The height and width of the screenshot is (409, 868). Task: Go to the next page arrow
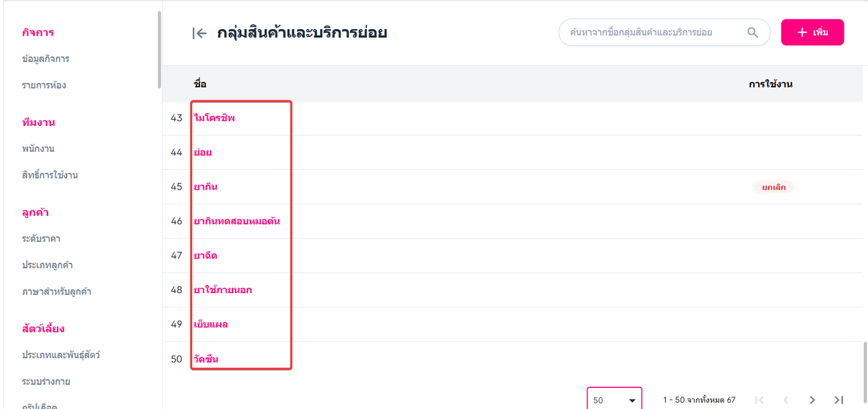pos(812,400)
